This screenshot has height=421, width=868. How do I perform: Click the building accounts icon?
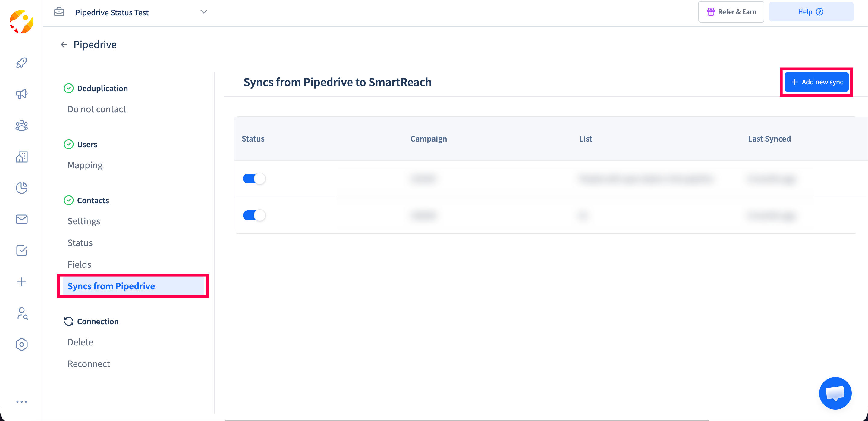click(22, 157)
